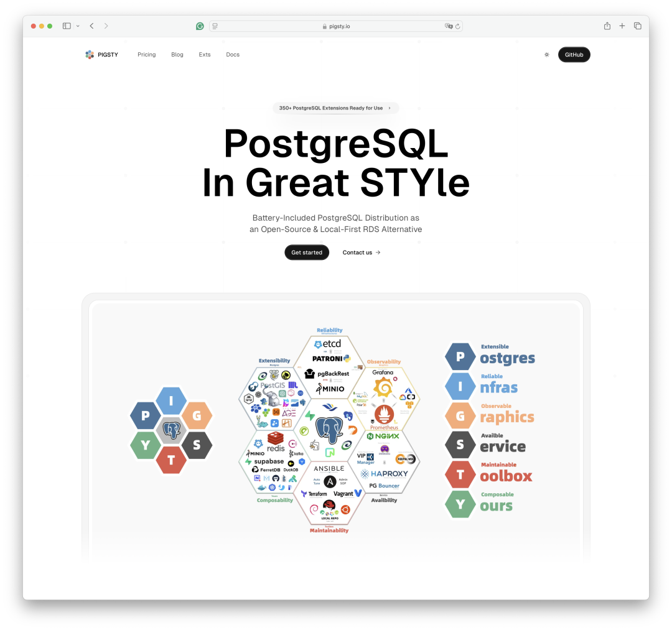Image resolution: width=672 pixels, height=630 pixels.
Task: Click the Maintainable Toolbox T hexagon on the right
Action: (x=460, y=475)
